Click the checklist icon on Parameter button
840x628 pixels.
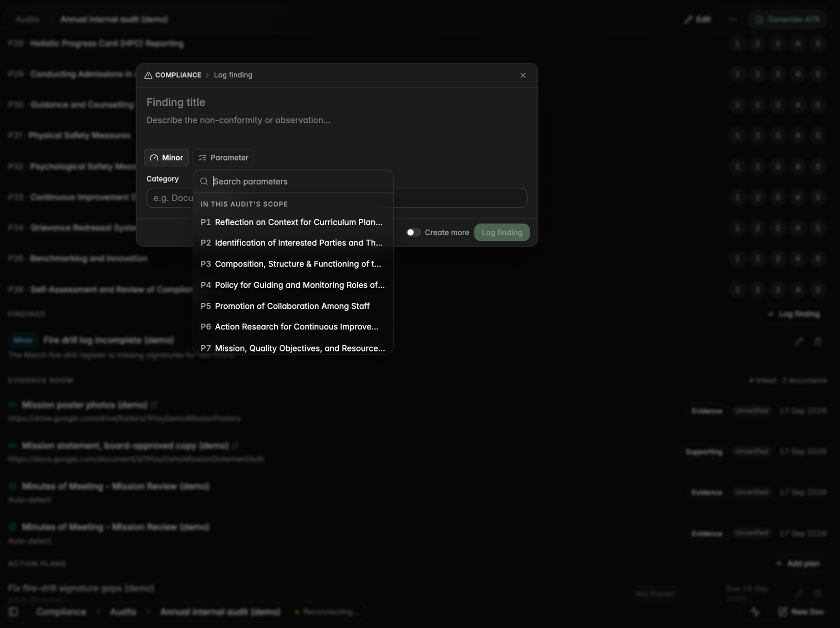click(x=202, y=158)
